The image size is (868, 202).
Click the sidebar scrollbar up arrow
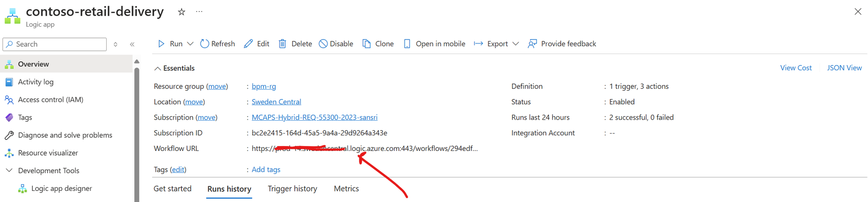[x=136, y=62]
